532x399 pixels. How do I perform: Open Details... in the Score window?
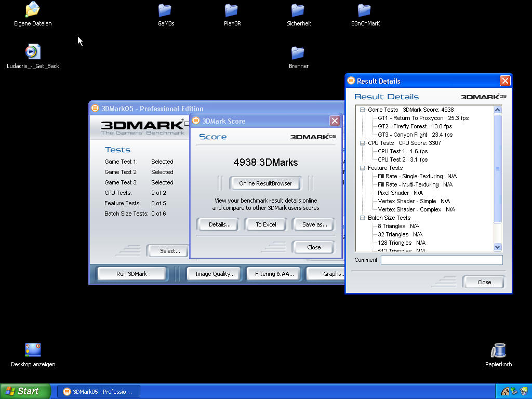click(x=219, y=224)
